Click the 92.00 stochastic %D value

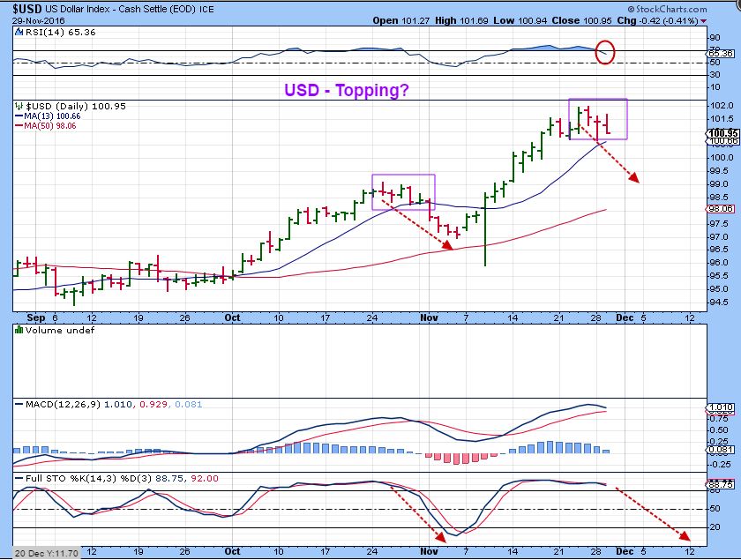tap(205, 478)
